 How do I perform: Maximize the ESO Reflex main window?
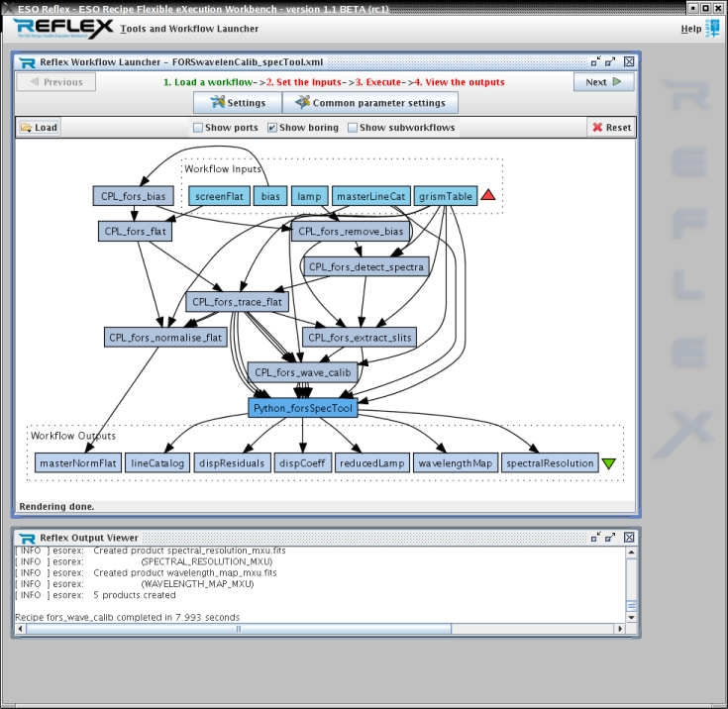point(705,8)
